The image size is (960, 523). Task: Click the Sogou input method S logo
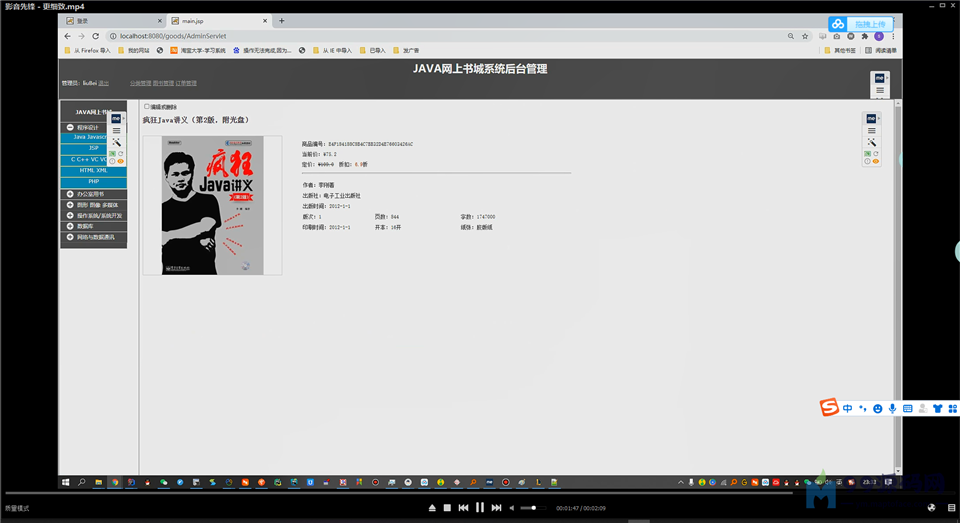(829, 407)
